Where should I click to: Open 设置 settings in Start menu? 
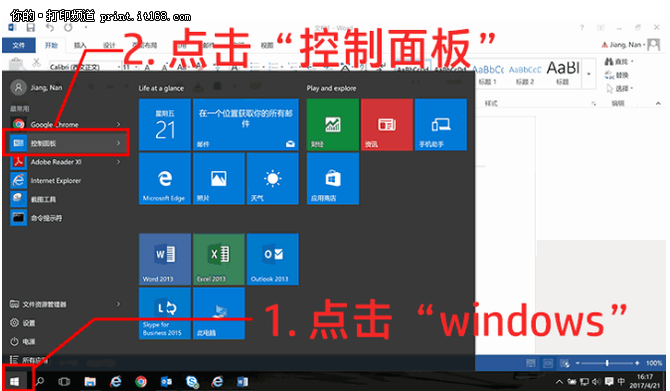pos(23,323)
